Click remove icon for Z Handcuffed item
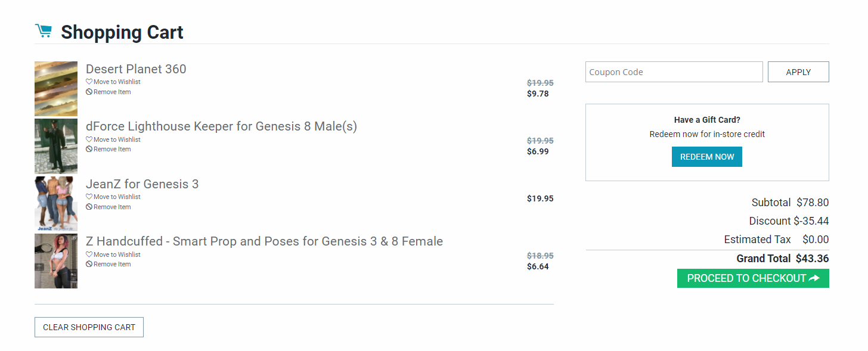This screenshot has height=351, width=868. [x=89, y=264]
